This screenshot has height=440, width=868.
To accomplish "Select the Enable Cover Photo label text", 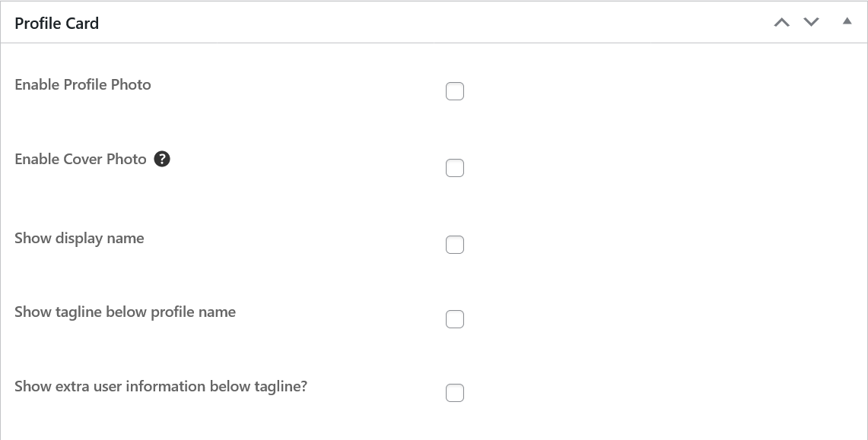I will [x=81, y=159].
